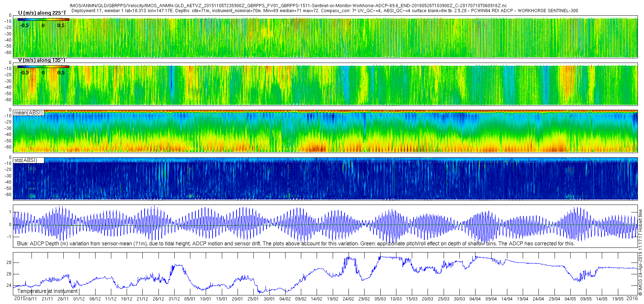Select the 31/12 date tick label
The width and height of the screenshot is (644, 304).
[174, 299]
